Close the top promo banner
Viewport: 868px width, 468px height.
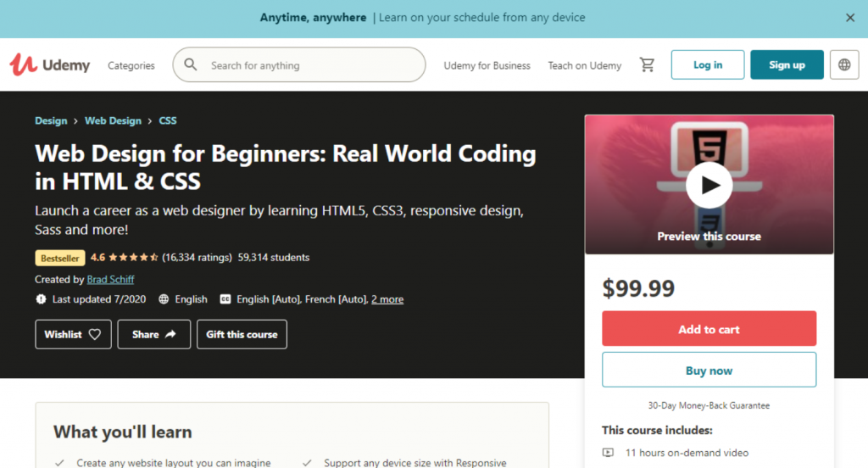(850, 18)
